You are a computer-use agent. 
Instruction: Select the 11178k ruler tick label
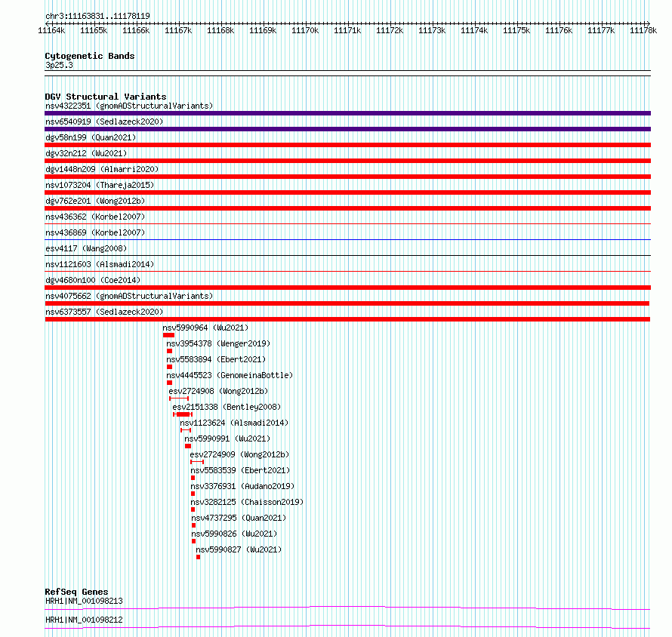[x=643, y=30]
